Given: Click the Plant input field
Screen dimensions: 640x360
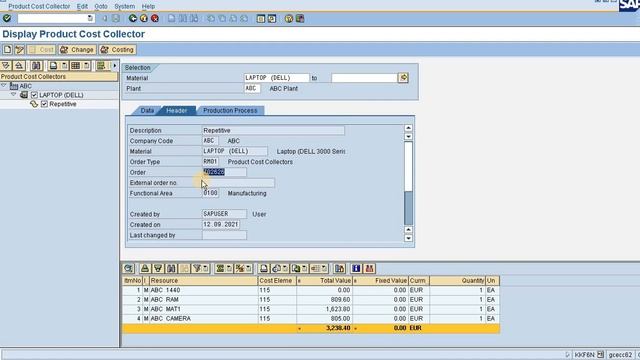Looking at the screenshot, I should pyautogui.click(x=252, y=89).
